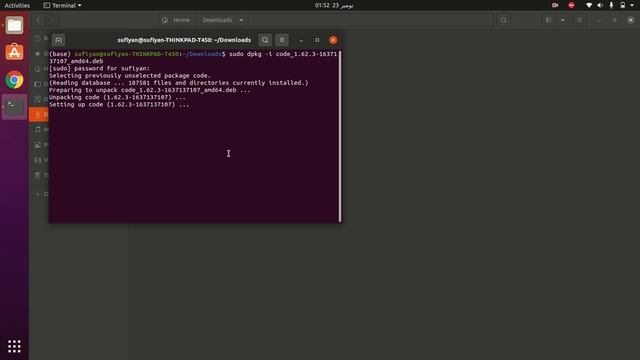640x360 pixels.
Task: Go back in the Files window
Action: click(38, 20)
